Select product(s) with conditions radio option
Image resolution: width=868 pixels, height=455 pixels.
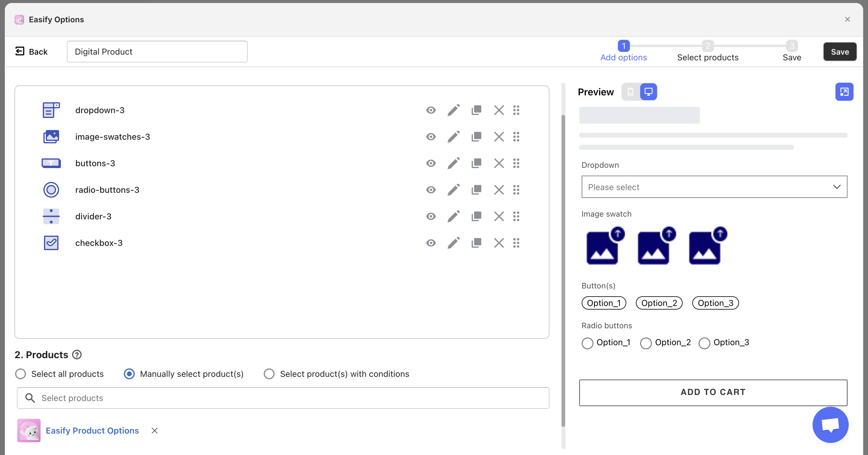pyautogui.click(x=269, y=374)
